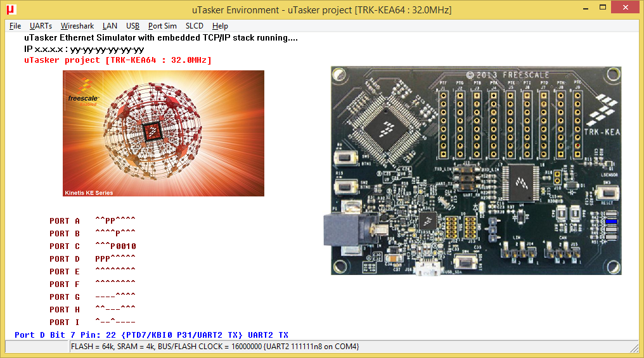Click the uTasker app icon in title bar

pyautogui.click(x=11, y=10)
